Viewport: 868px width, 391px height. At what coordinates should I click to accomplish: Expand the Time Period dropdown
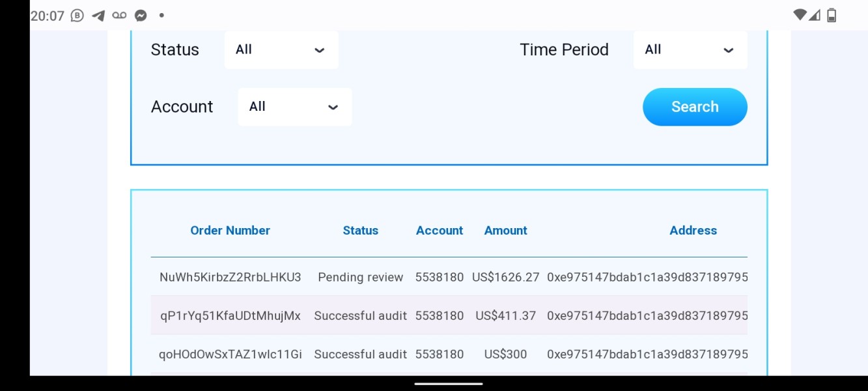[690, 50]
